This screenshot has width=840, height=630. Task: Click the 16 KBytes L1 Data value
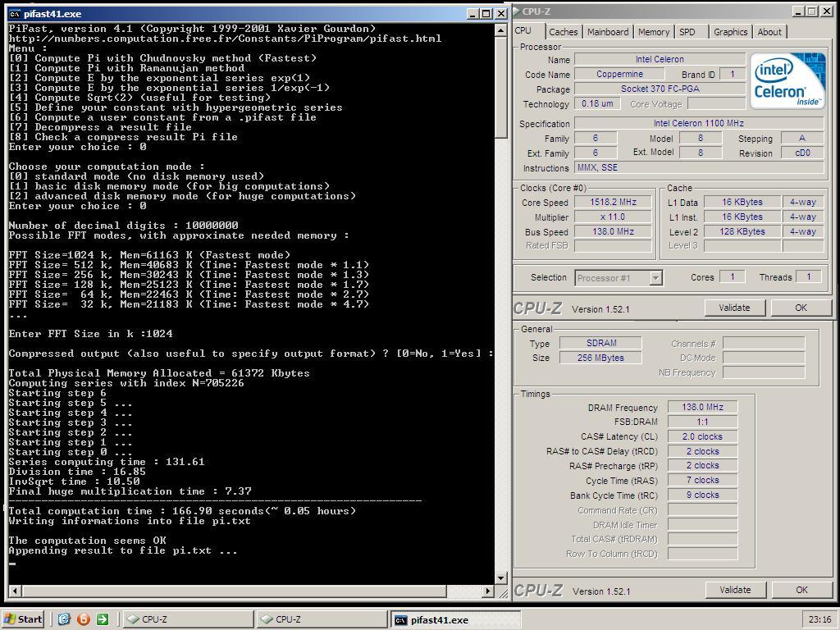click(x=742, y=202)
